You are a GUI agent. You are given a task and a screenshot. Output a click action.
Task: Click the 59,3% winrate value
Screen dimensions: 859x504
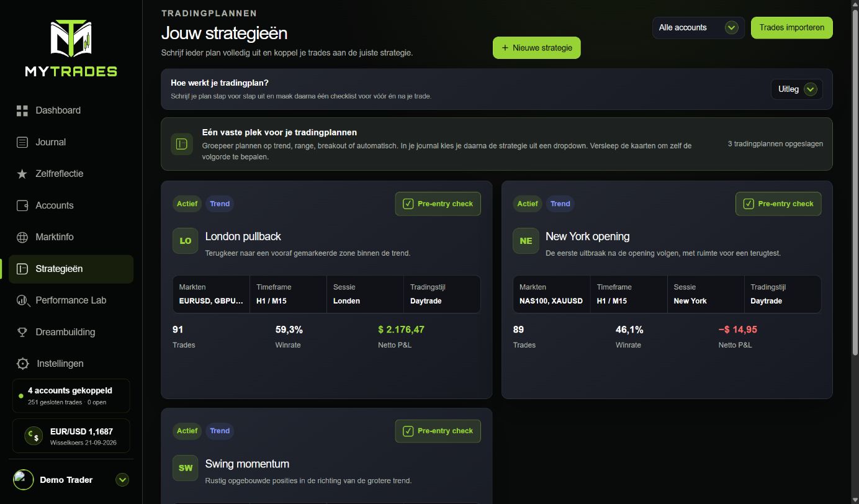(289, 330)
